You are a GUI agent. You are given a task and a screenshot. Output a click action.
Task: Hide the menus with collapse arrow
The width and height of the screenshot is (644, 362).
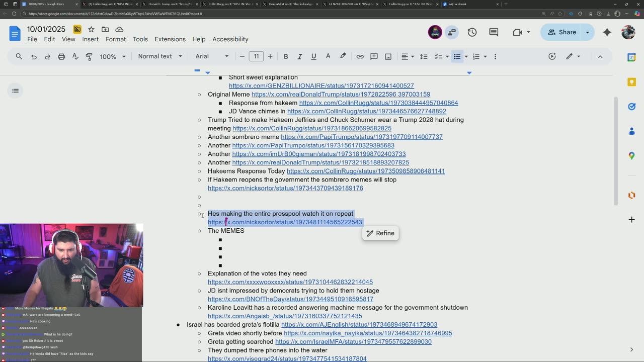pos(600,56)
